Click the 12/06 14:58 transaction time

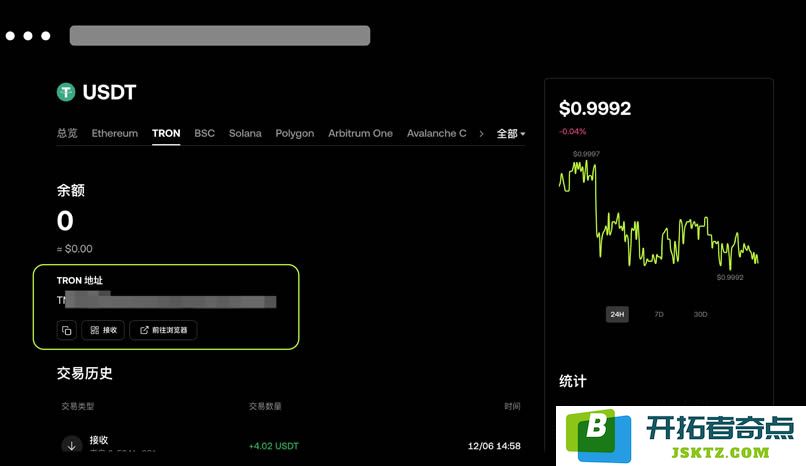point(494,446)
